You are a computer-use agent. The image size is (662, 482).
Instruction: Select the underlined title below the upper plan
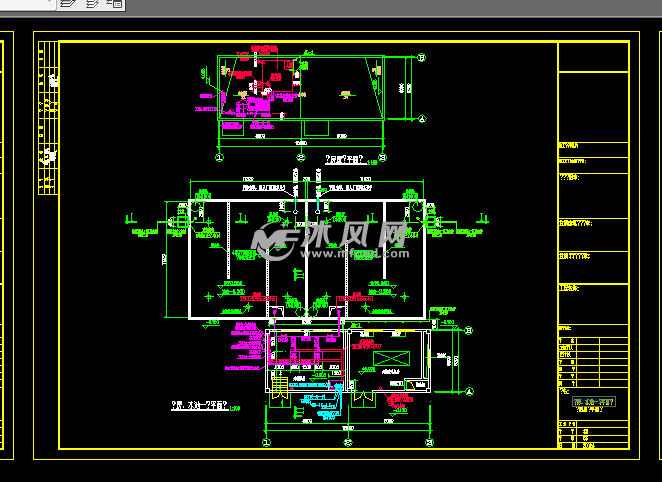[x=344, y=160]
